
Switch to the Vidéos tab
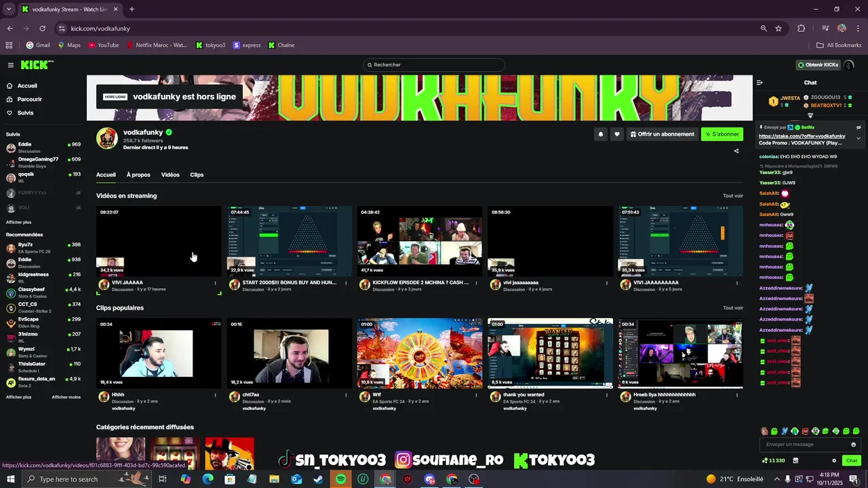point(170,175)
